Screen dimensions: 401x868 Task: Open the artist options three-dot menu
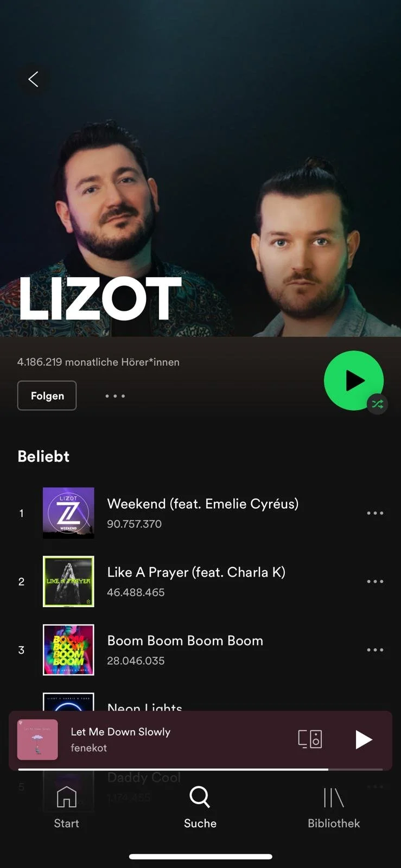coord(115,396)
